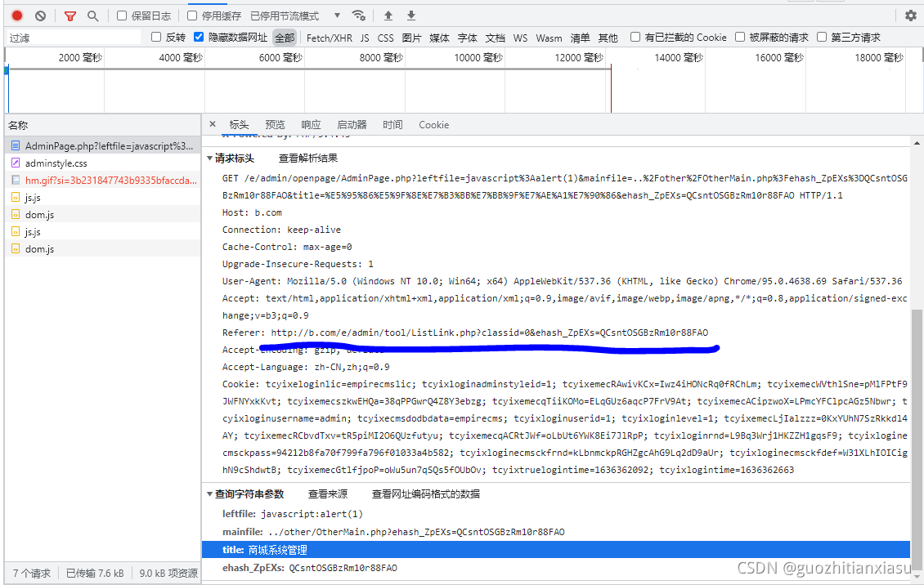Import HAR file with the upload arrow icon
The height and width of the screenshot is (585, 924).
pyautogui.click(x=388, y=16)
